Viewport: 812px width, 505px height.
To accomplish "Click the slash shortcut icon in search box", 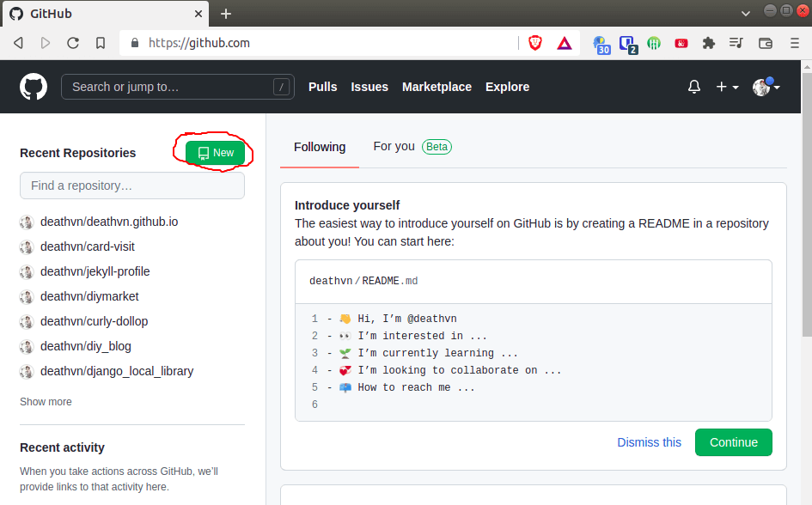I will point(281,87).
